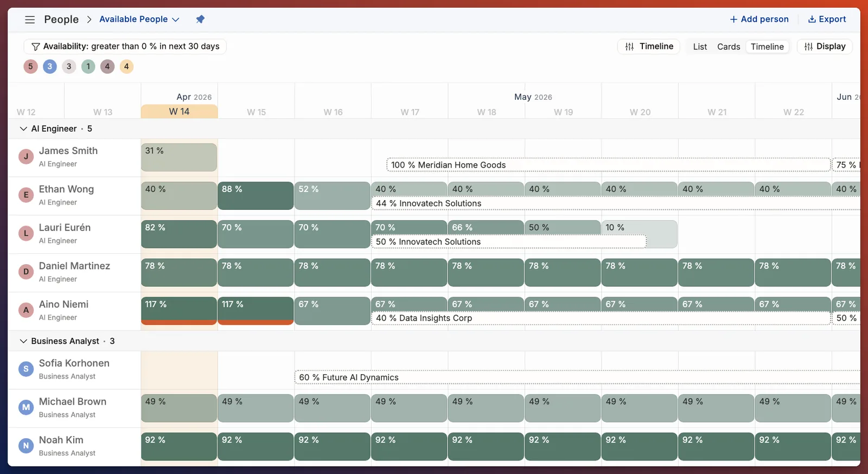Viewport: 868px width, 474px height.
Task: Edit the Availability filter chip
Action: [x=125, y=47]
